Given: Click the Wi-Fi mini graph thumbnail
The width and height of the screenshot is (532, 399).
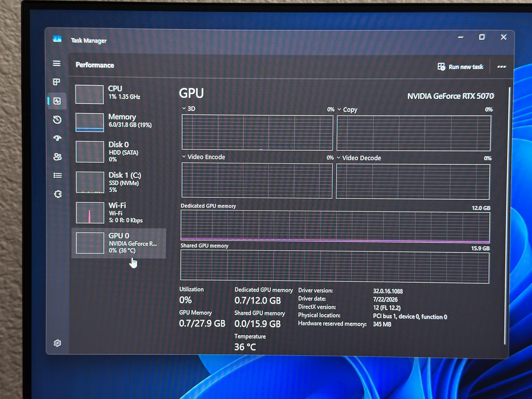Looking at the screenshot, I should [90, 213].
